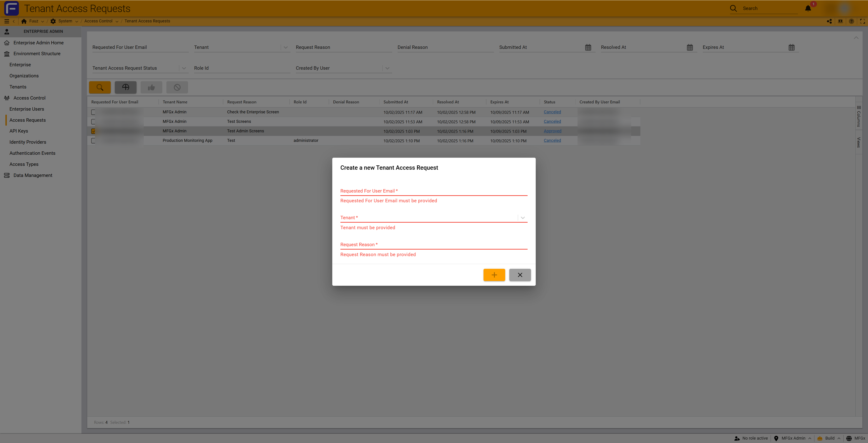
Task: Open Expires At calendar picker
Action: pyautogui.click(x=792, y=48)
